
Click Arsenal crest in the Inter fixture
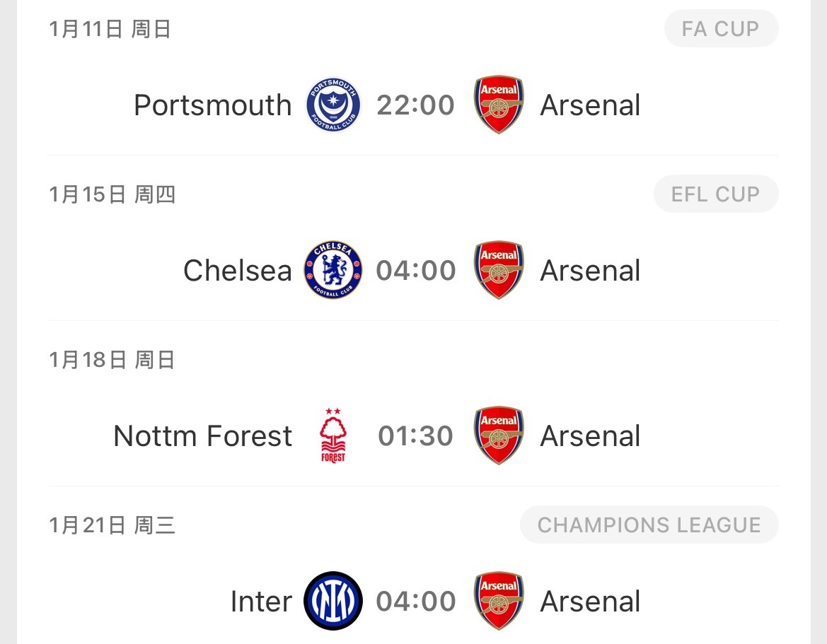click(499, 601)
